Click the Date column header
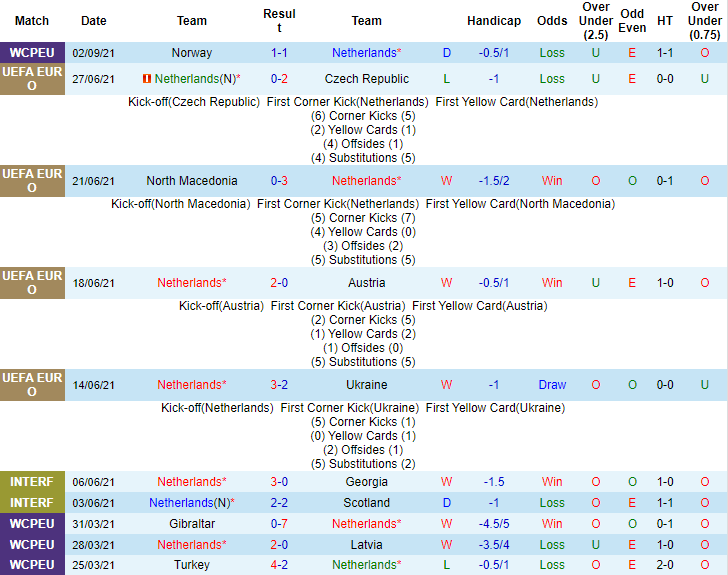The height and width of the screenshot is (575, 728). click(x=94, y=21)
